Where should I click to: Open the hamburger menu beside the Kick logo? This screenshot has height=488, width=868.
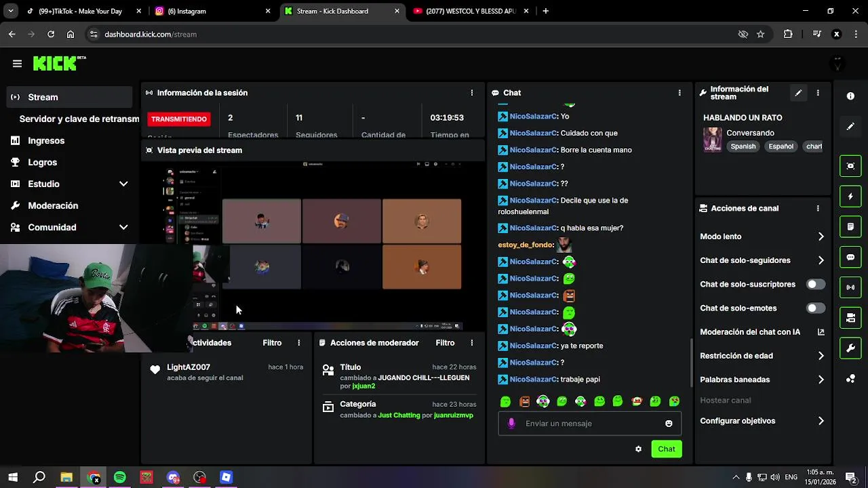point(17,64)
